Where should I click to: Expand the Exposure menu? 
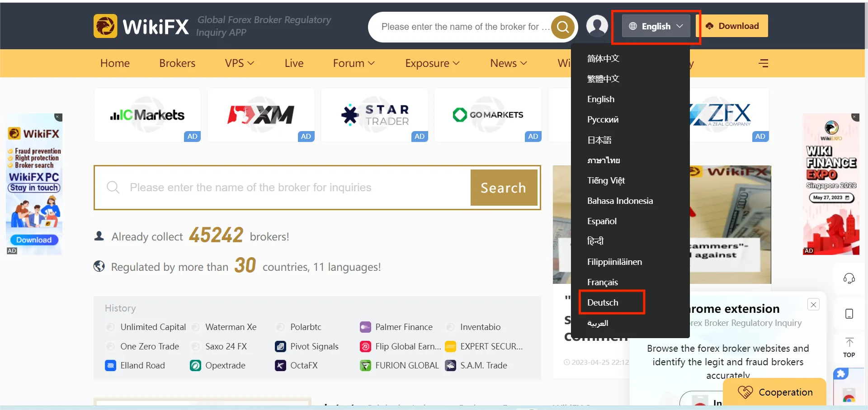pos(432,63)
